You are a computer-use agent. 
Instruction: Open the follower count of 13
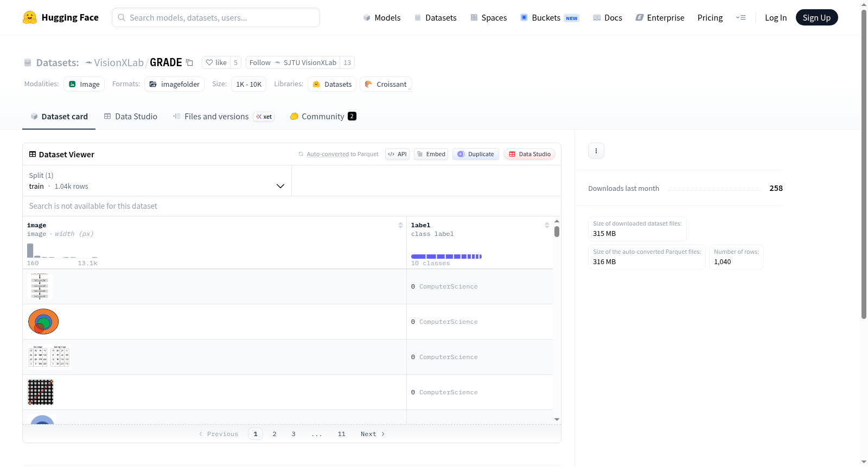click(x=347, y=62)
